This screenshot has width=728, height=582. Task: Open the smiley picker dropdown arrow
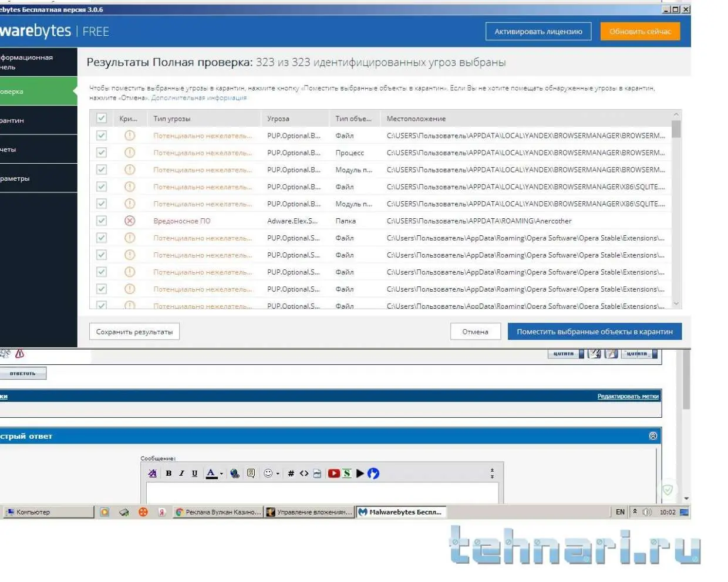coord(278,474)
